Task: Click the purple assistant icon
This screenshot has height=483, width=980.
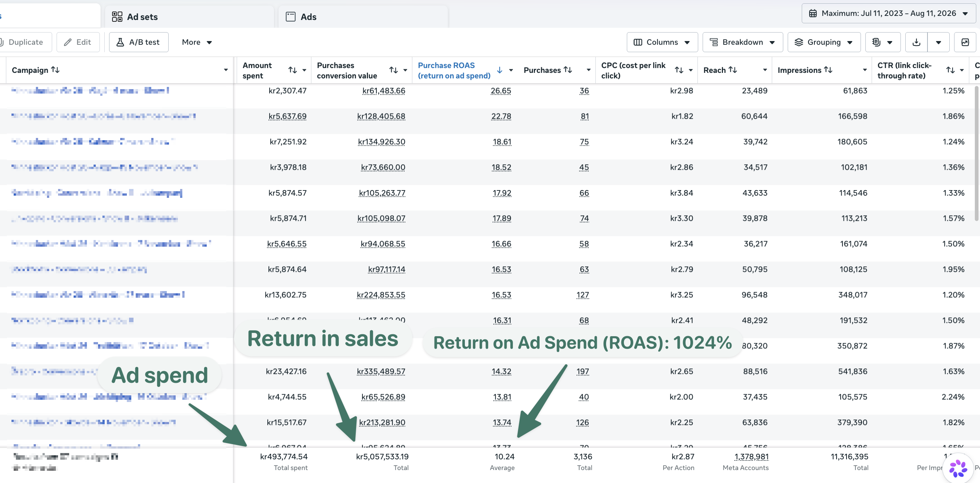Action: click(957, 468)
